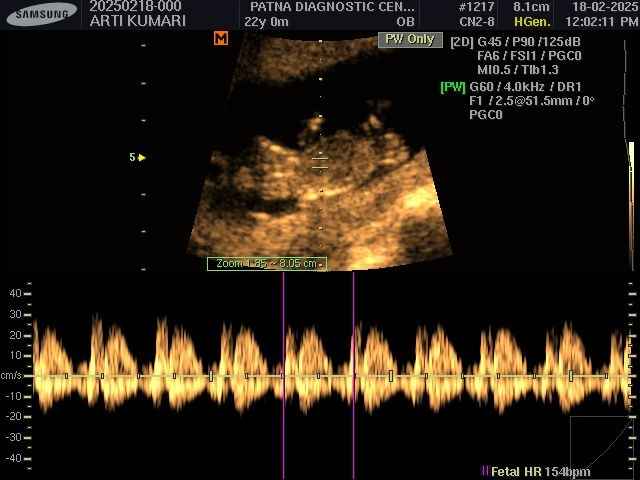Click the orange M orientation marker
The image size is (640, 480).
pyautogui.click(x=221, y=39)
